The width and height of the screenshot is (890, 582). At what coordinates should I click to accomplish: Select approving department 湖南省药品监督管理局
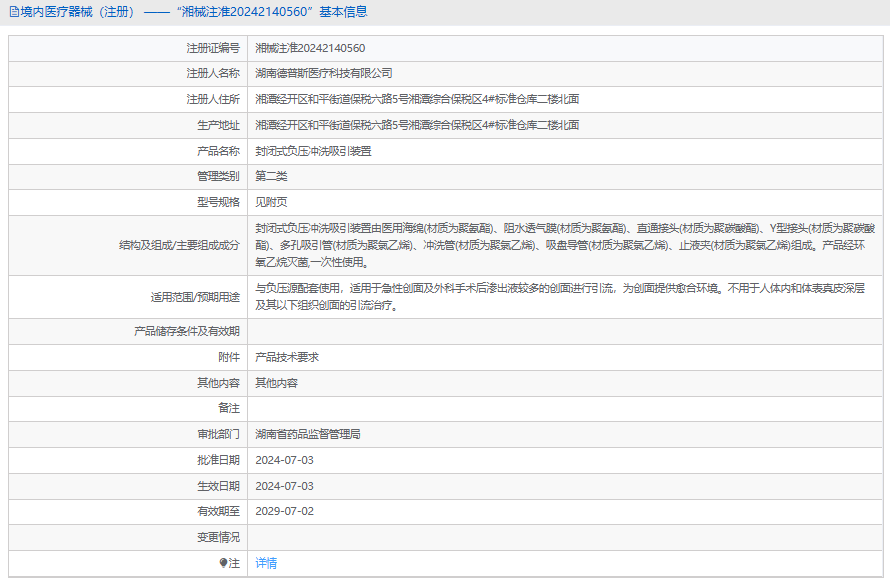click(x=308, y=434)
